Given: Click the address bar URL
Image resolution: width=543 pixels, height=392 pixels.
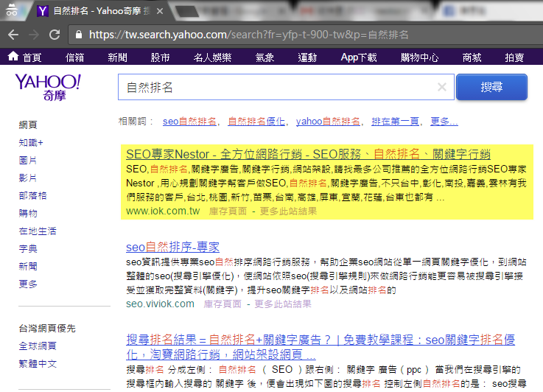Looking at the screenshot, I should [248, 35].
